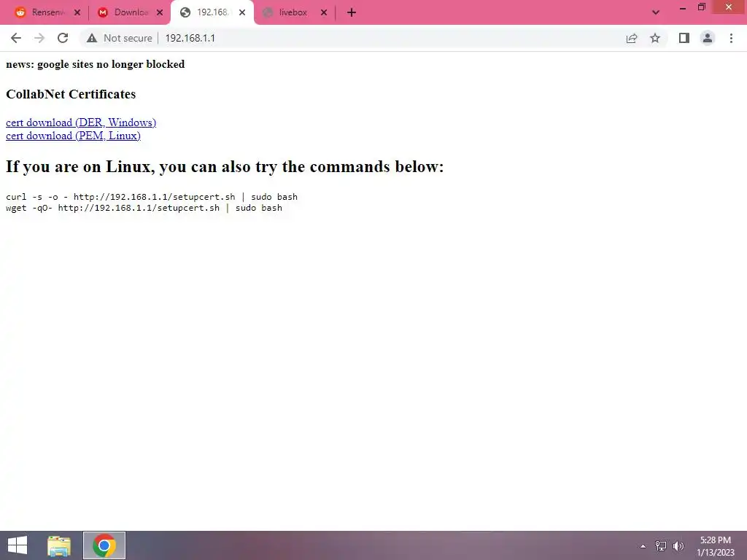
Task: Click the CollabNet Certificates heading
Action: pyautogui.click(x=71, y=94)
